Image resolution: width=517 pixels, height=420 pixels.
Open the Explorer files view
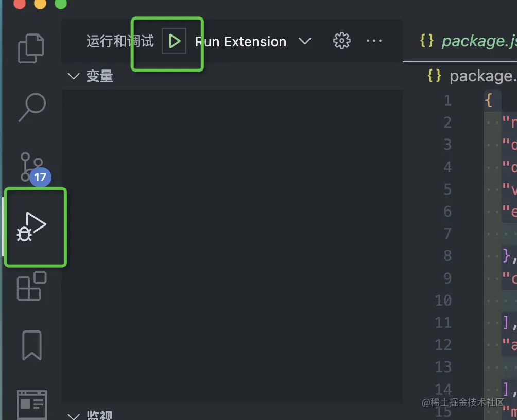tap(32, 47)
